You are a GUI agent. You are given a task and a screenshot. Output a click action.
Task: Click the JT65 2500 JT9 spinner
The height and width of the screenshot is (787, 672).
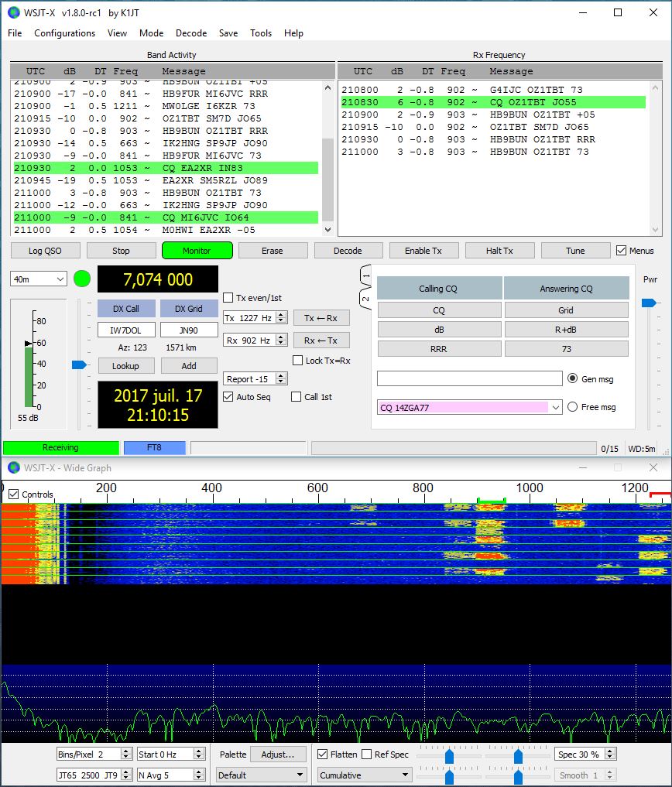[x=94, y=775]
